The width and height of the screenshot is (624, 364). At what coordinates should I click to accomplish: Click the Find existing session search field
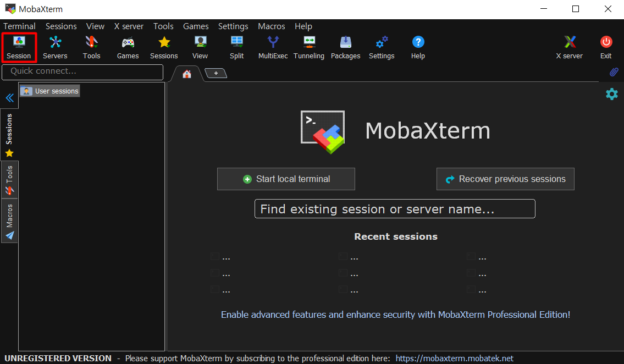tap(395, 209)
